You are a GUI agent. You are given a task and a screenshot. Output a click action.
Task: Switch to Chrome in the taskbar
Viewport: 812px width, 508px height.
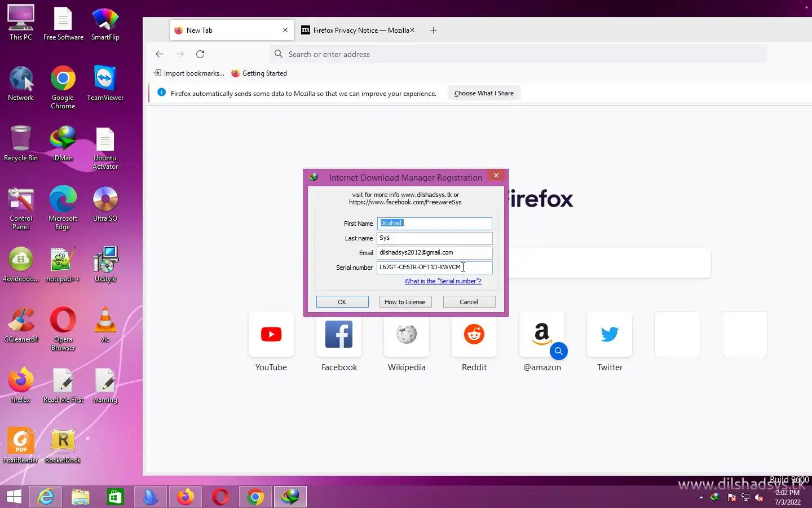click(255, 497)
